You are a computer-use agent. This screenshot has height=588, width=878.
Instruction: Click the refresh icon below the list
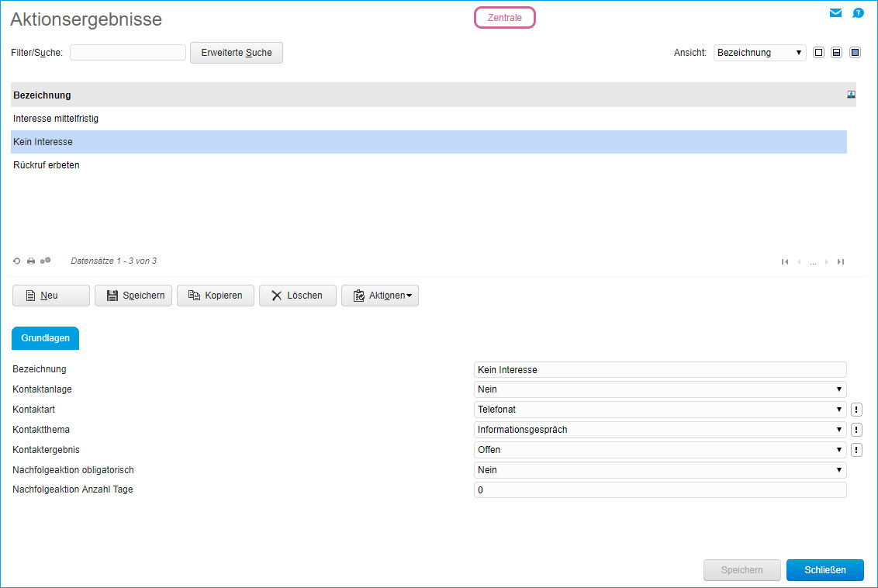click(x=17, y=261)
